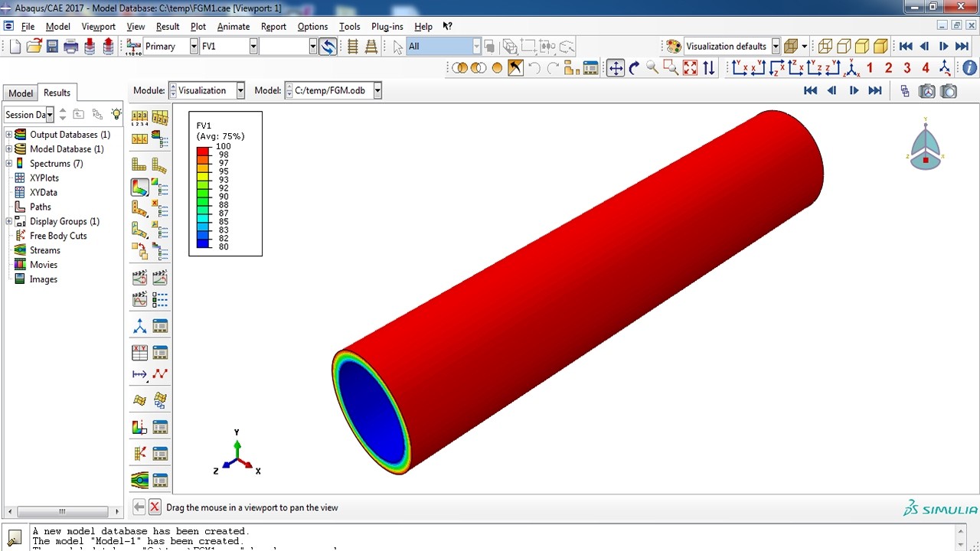Viewport: 980px width, 551px height.
Task: Activate the Rotate View tool
Action: coord(634,68)
